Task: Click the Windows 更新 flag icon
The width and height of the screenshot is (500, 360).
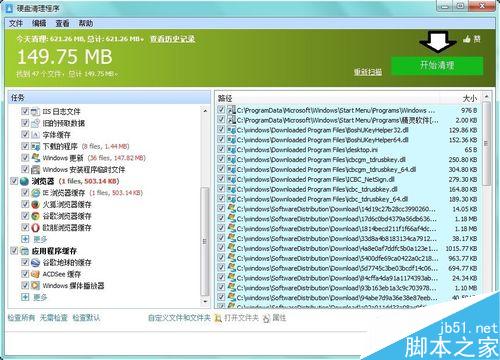Action: tap(35, 158)
